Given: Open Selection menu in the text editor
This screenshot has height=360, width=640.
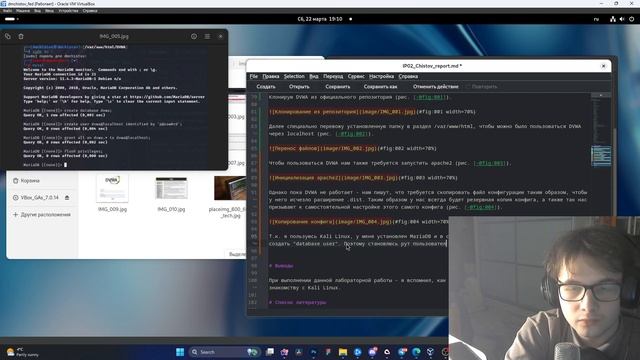Looking at the screenshot, I should 294,76.
